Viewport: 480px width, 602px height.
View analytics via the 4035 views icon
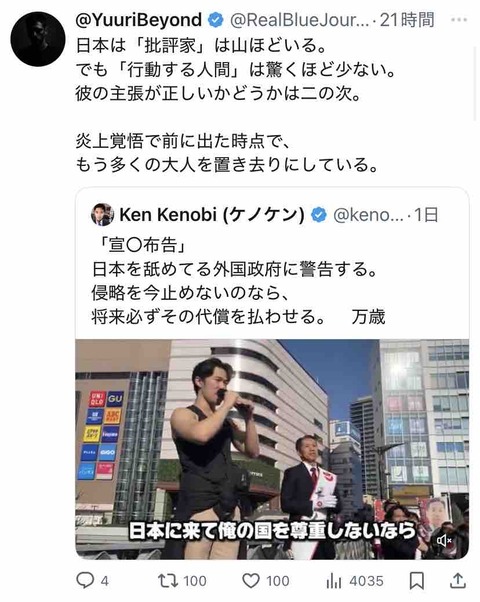pos(333,581)
